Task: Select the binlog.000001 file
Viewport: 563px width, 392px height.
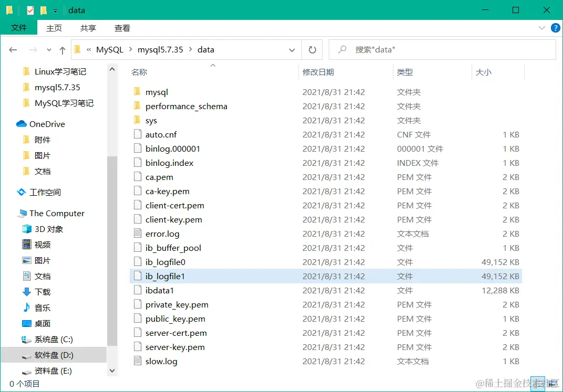Action: pos(326,149)
